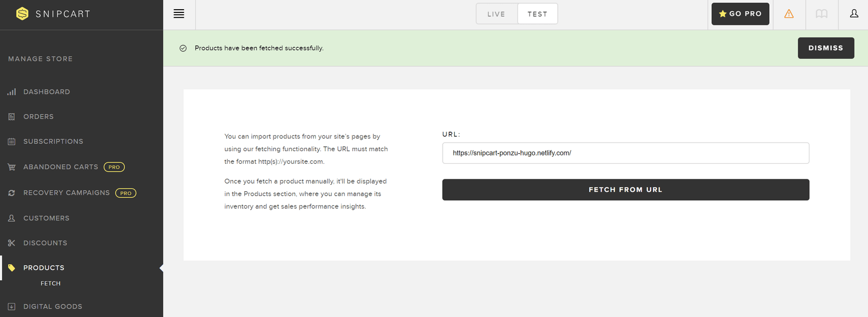Click the "URL:" field label
The image size is (868, 317).
(x=451, y=134)
